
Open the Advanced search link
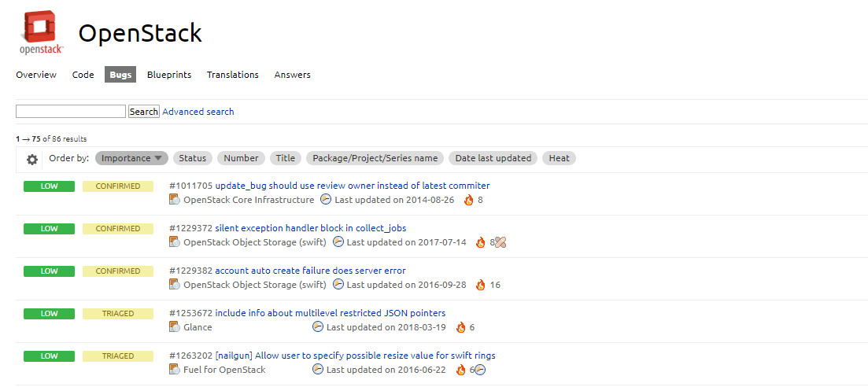(x=198, y=112)
